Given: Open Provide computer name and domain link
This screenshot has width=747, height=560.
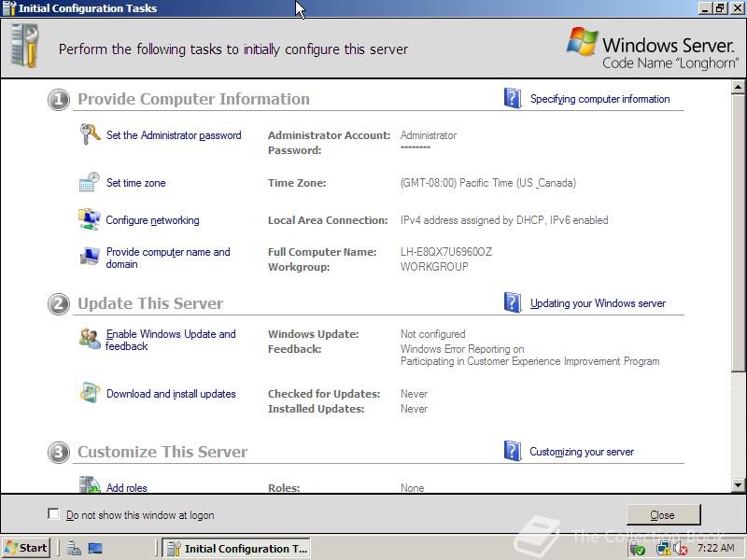Looking at the screenshot, I should tap(168, 258).
